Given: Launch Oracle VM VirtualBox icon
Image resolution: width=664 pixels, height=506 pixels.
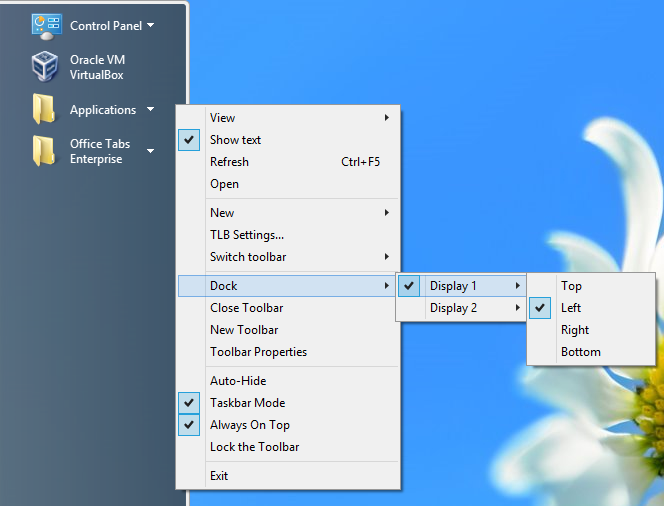Looking at the screenshot, I should coord(44,66).
